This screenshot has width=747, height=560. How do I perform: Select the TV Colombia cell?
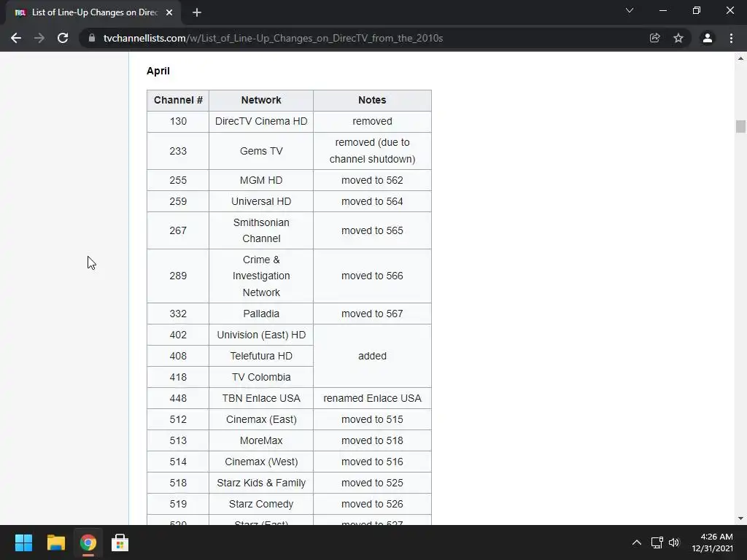point(261,377)
